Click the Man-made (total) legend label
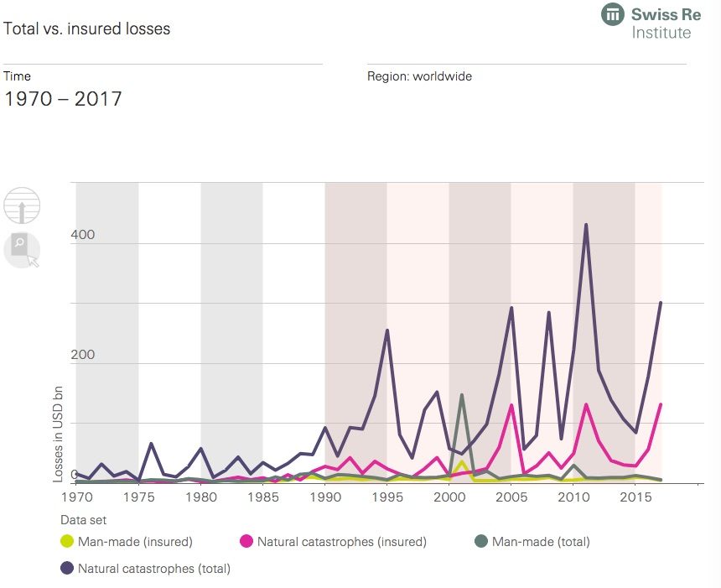This screenshot has width=721, height=588. point(541,542)
